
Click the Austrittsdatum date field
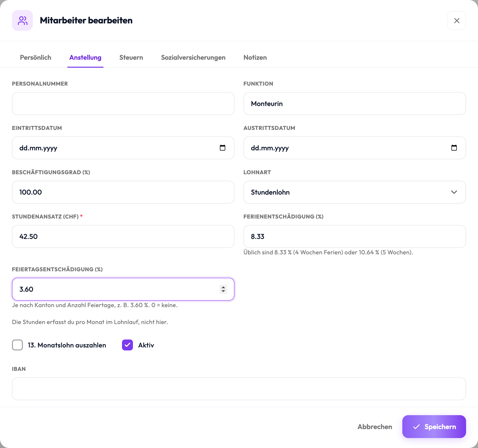point(355,148)
